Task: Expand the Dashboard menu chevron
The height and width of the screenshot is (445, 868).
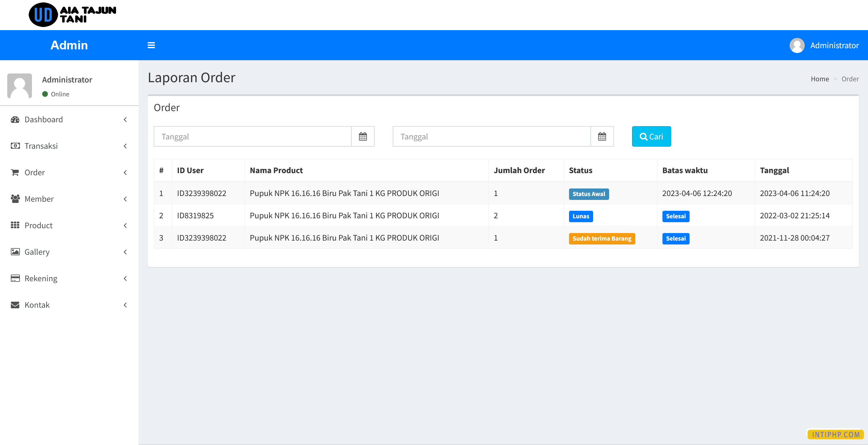Action: pos(125,120)
